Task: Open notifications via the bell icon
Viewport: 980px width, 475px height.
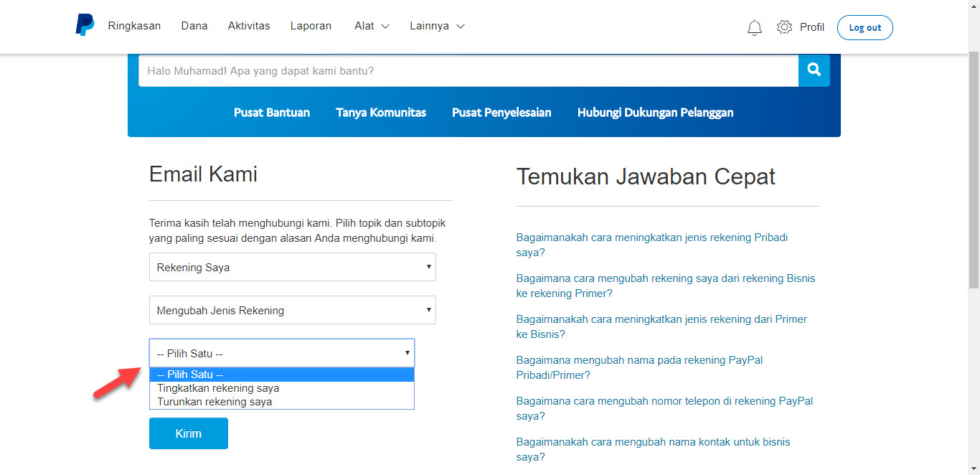Action: tap(754, 27)
